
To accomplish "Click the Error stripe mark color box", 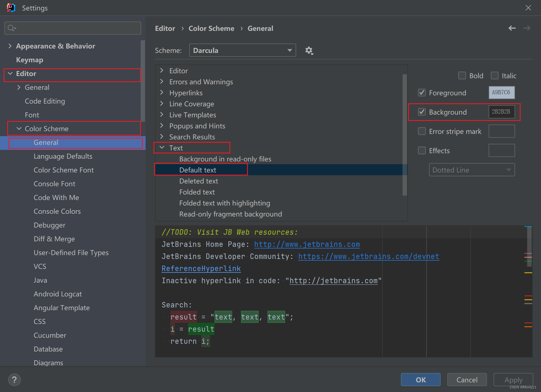I will point(502,131).
